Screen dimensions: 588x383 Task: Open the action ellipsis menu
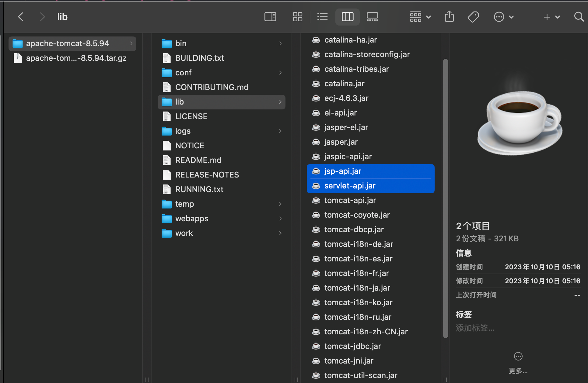tap(504, 17)
